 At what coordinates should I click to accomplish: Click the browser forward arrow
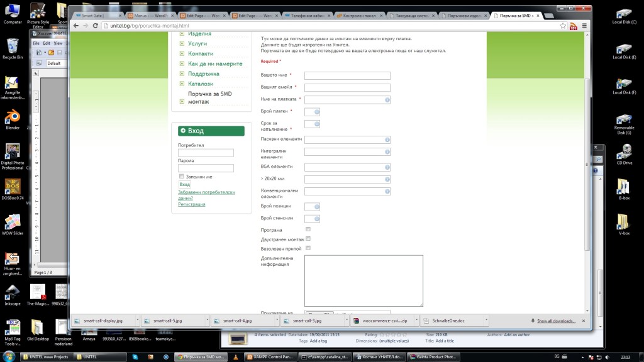coord(86,25)
